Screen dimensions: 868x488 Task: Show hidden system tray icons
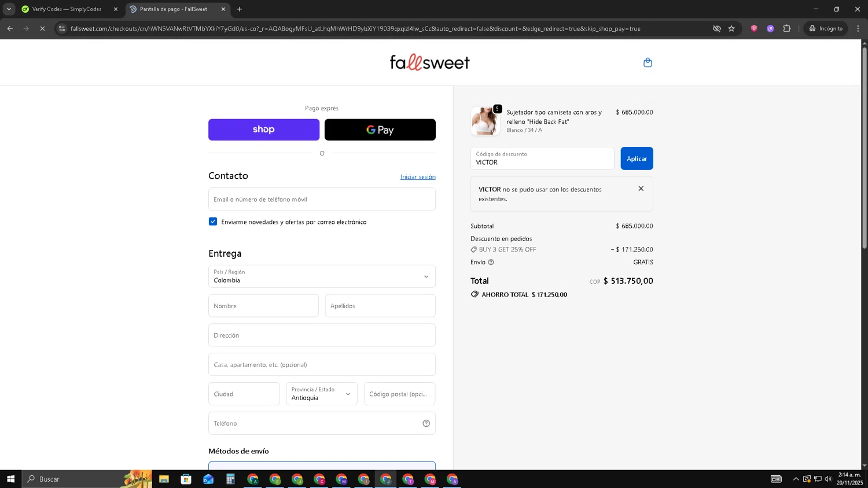pyautogui.click(x=796, y=479)
